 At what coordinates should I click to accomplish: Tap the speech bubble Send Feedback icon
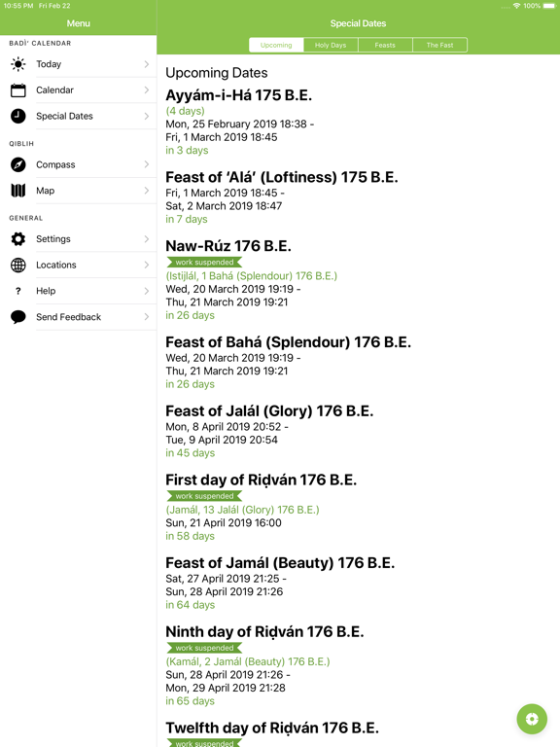pos(18,317)
